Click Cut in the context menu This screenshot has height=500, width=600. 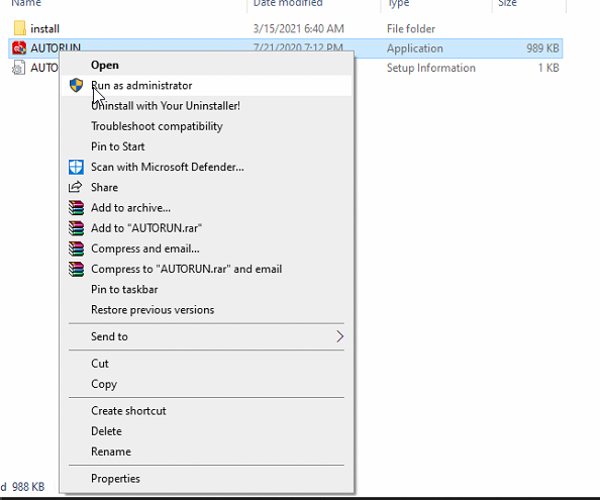(x=100, y=364)
